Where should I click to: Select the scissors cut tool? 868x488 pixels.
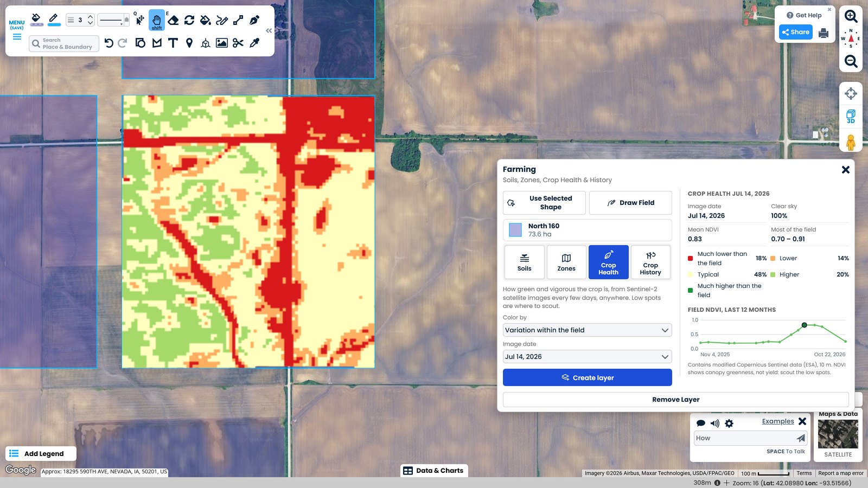[238, 43]
